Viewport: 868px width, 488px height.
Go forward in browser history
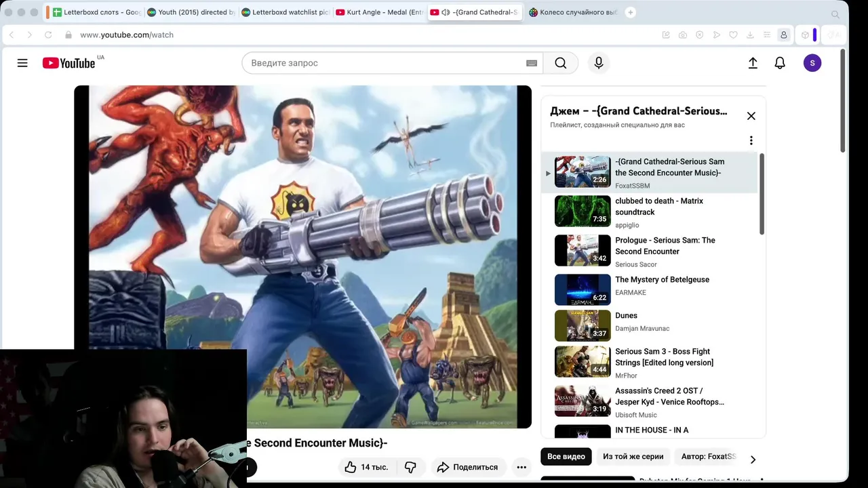[29, 35]
